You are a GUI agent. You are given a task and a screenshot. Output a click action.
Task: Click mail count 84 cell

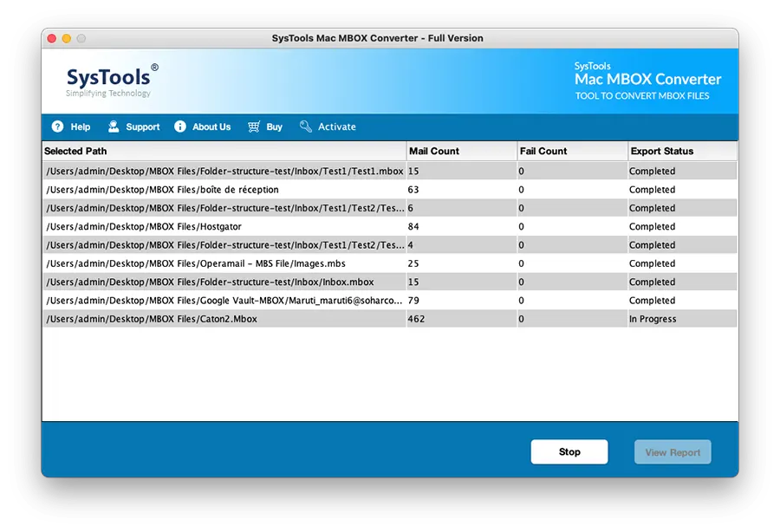coord(462,226)
